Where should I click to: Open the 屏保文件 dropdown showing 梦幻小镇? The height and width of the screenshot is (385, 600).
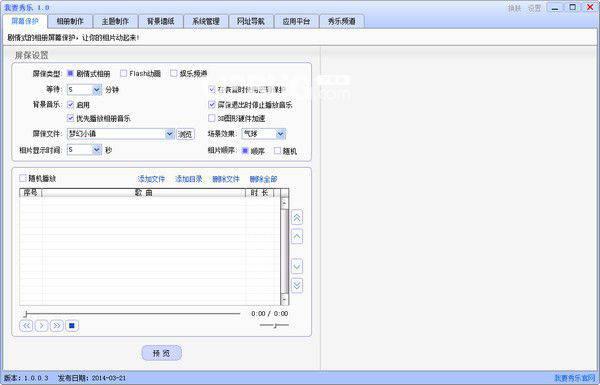pyautogui.click(x=170, y=134)
